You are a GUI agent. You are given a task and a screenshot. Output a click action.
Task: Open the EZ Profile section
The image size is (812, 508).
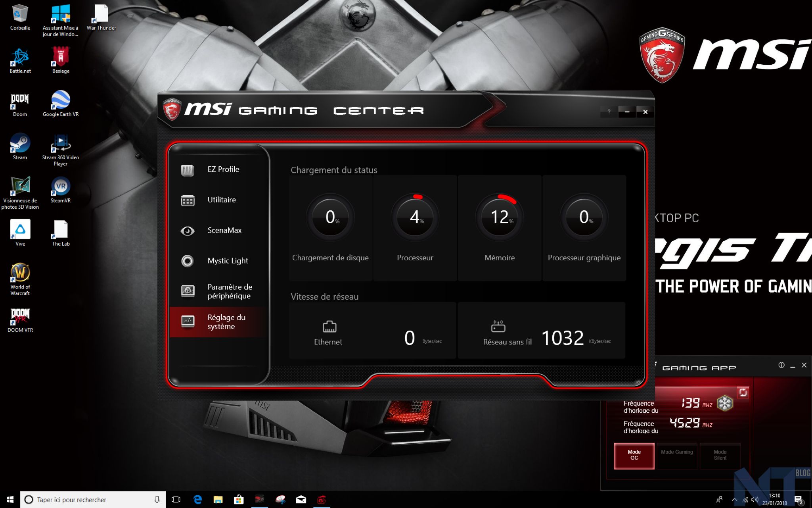(223, 169)
